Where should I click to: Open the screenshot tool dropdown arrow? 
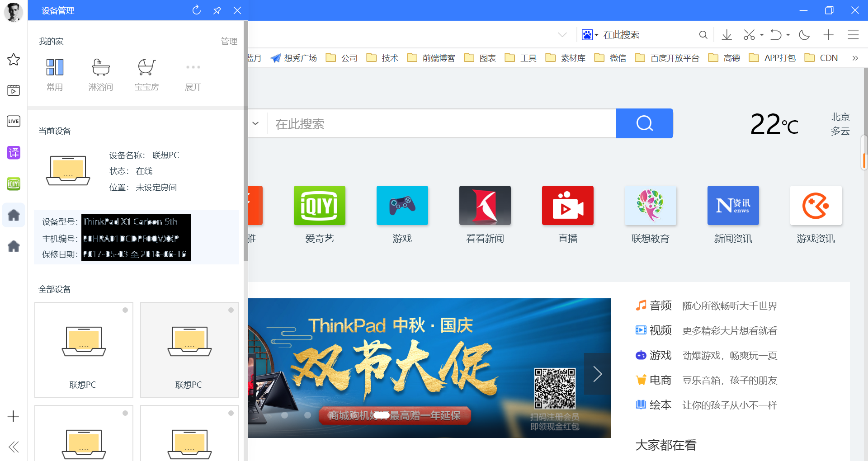[762, 35]
